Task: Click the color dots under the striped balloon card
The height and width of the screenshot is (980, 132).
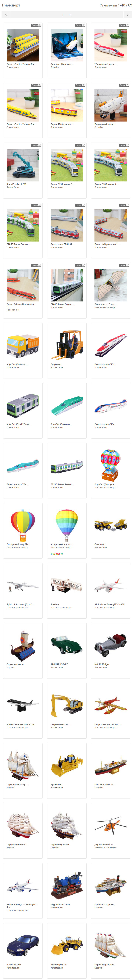Action: 56,554
